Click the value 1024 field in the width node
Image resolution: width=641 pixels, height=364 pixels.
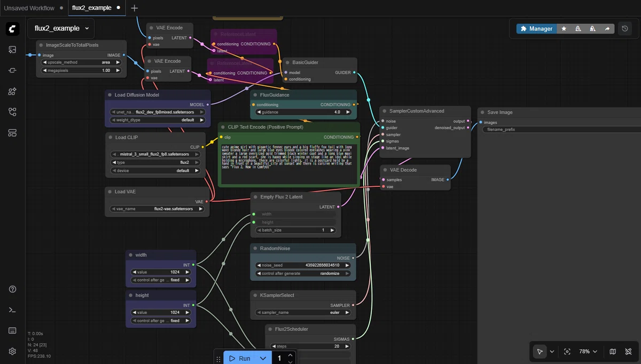pyautogui.click(x=161, y=272)
